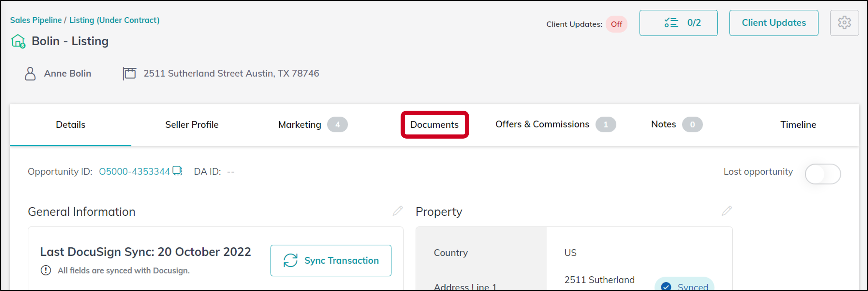Click the info icon beside synced message
Screen dimensions: 868x291
(46, 270)
